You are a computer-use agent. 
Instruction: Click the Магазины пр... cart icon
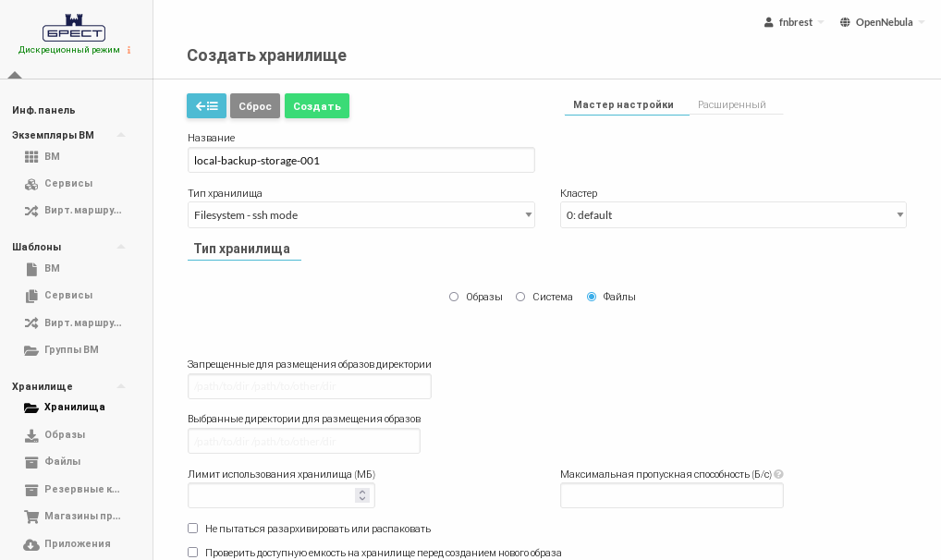[x=31, y=517]
